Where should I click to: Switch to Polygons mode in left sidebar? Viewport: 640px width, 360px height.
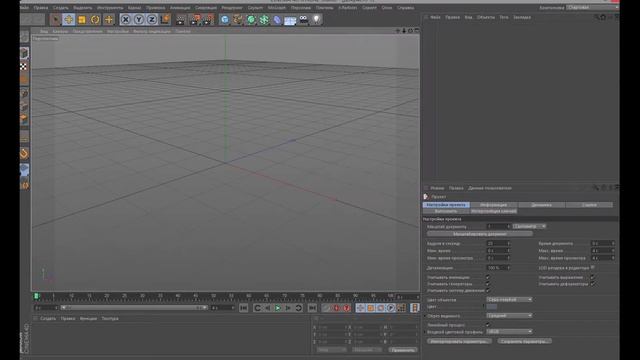[x=24, y=120]
